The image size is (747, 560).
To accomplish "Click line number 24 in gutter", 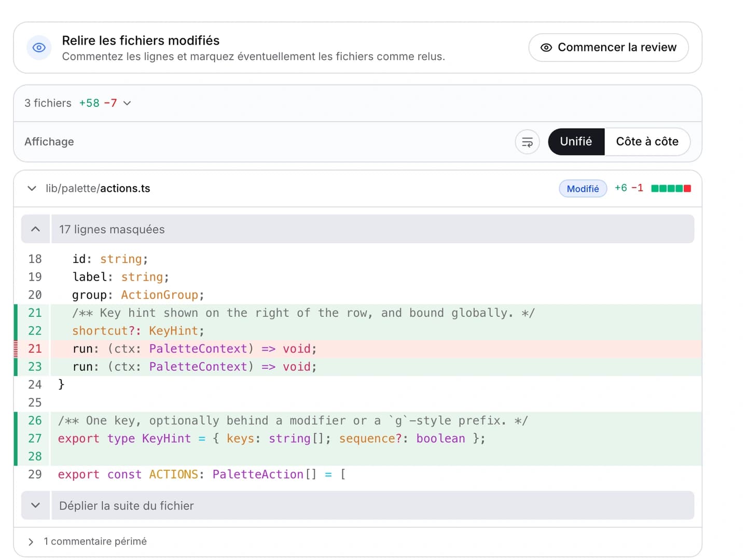I will click(35, 384).
